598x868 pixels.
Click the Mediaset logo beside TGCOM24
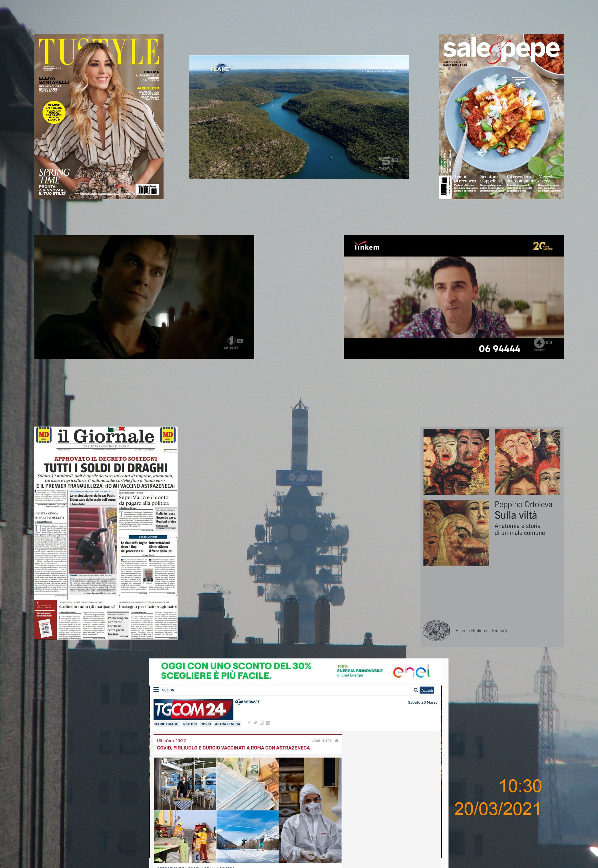(247, 702)
